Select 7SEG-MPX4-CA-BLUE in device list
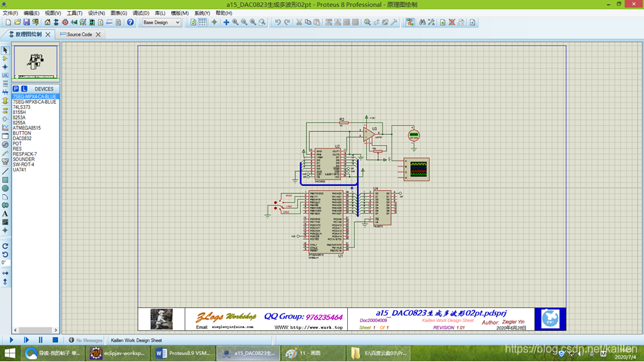The width and height of the screenshot is (644, 362). click(35, 97)
